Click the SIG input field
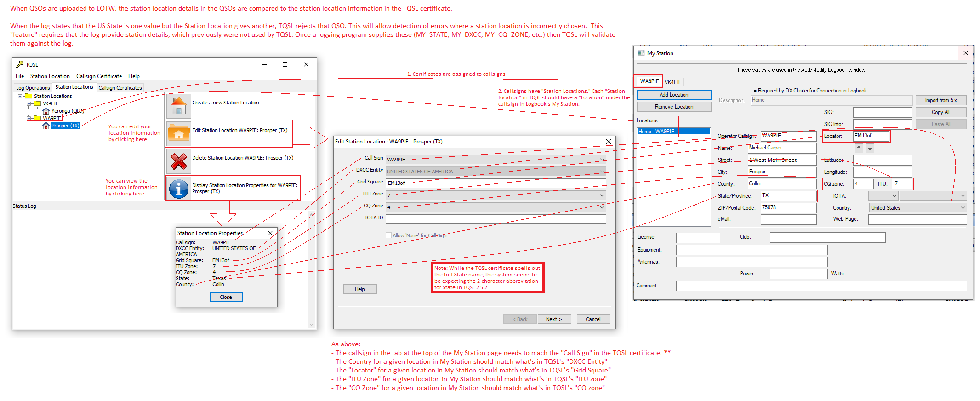Image resolution: width=980 pixels, height=401 pixels. [882, 112]
